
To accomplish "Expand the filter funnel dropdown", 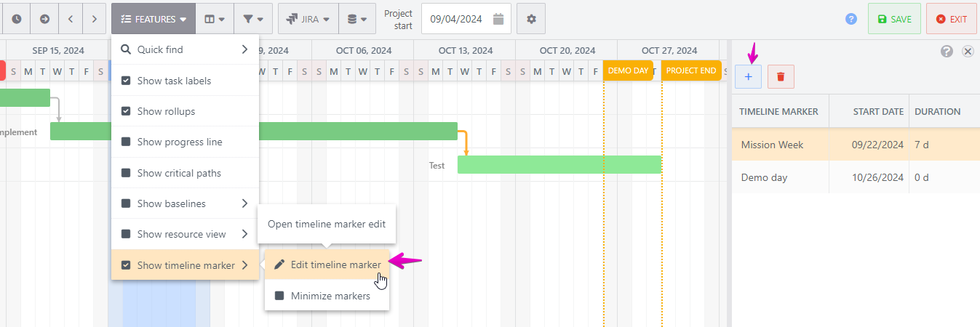I will coord(254,19).
